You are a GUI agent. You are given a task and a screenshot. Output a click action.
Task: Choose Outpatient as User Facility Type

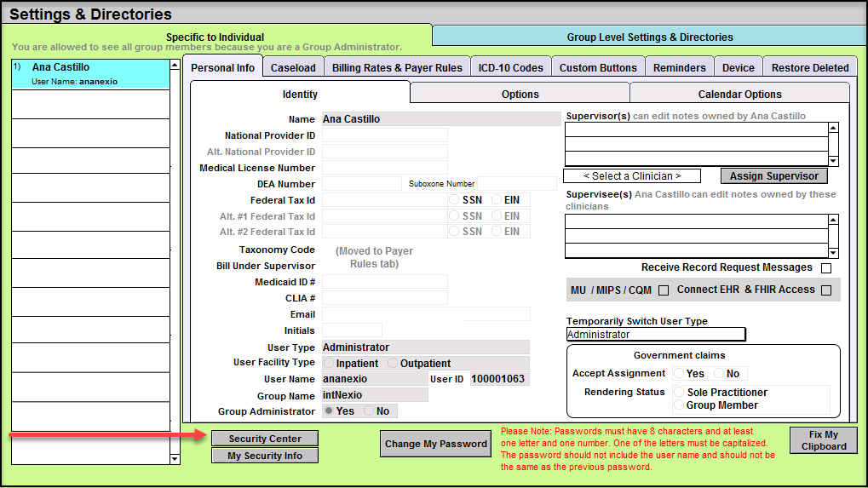(x=393, y=364)
